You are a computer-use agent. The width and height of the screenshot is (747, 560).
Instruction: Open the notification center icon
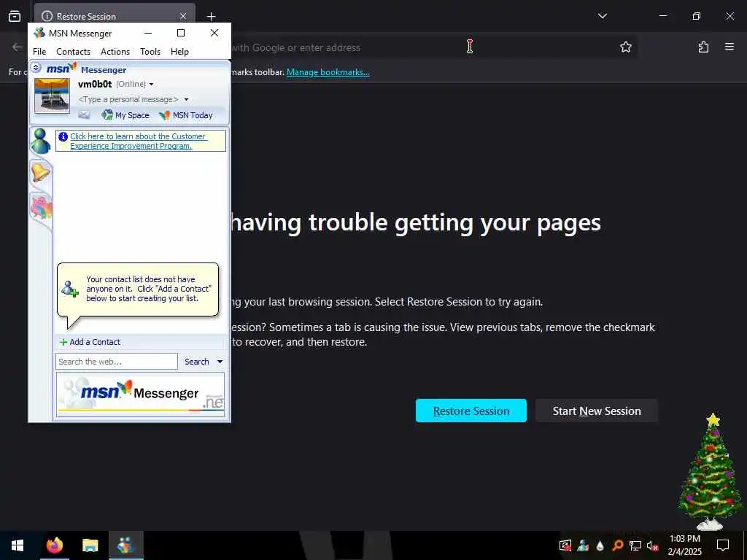[723, 545]
